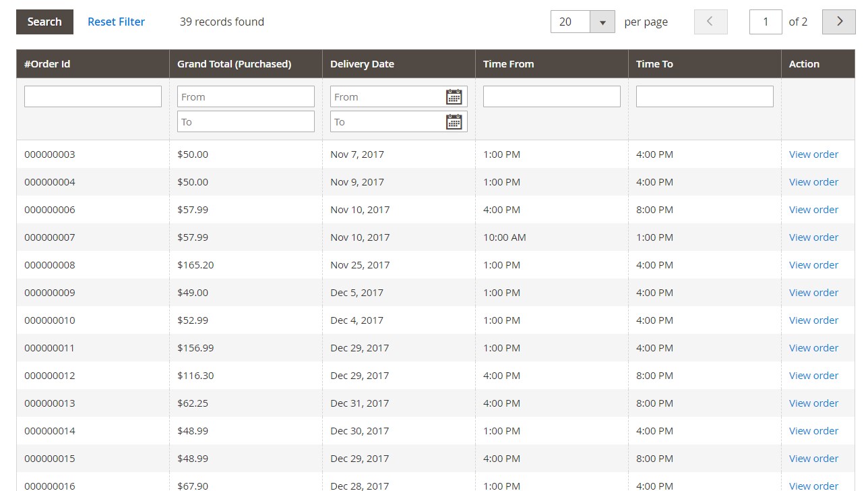View order 000000011
Image resolution: width=868 pixels, height=491 pixels.
[x=813, y=348]
